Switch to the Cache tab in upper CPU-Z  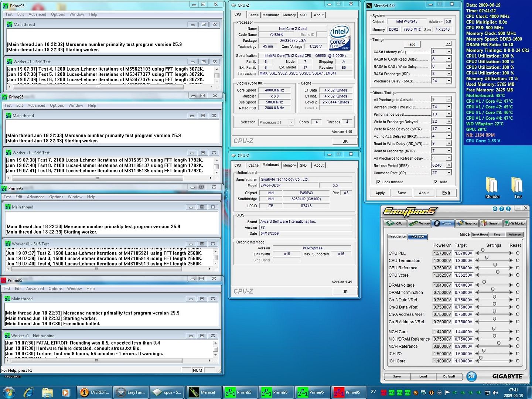click(x=253, y=15)
